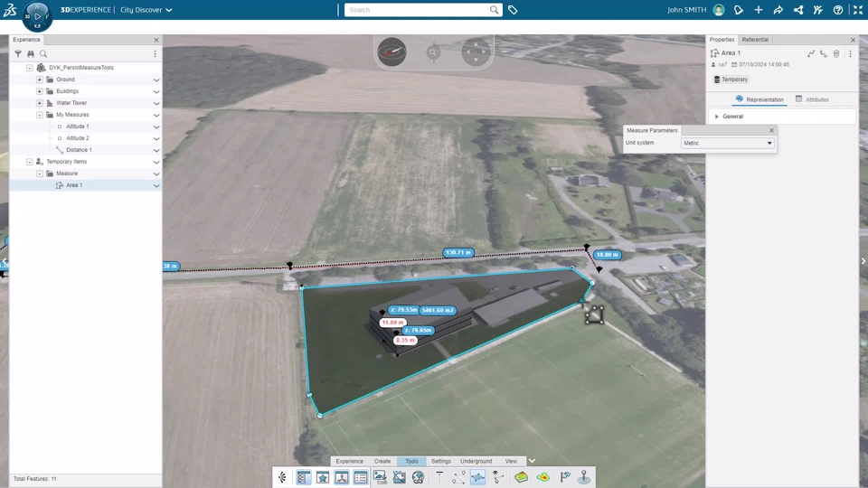Viewport: 868px width, 488px height.
Task: Click the location pin ripple tool icon
Action: (584, 477)
